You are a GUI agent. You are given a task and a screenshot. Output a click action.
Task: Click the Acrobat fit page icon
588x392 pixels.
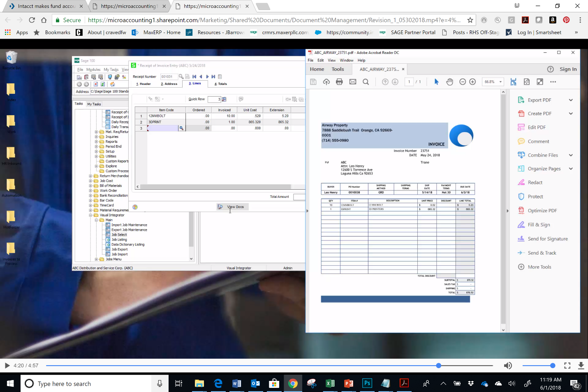(x=527, y=82)
